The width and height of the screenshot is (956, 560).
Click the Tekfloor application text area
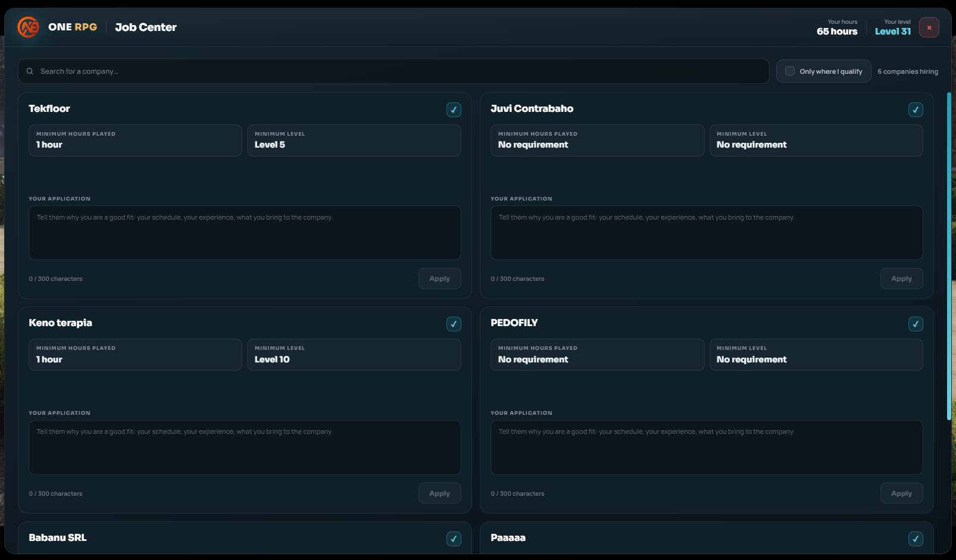(245, 233)
